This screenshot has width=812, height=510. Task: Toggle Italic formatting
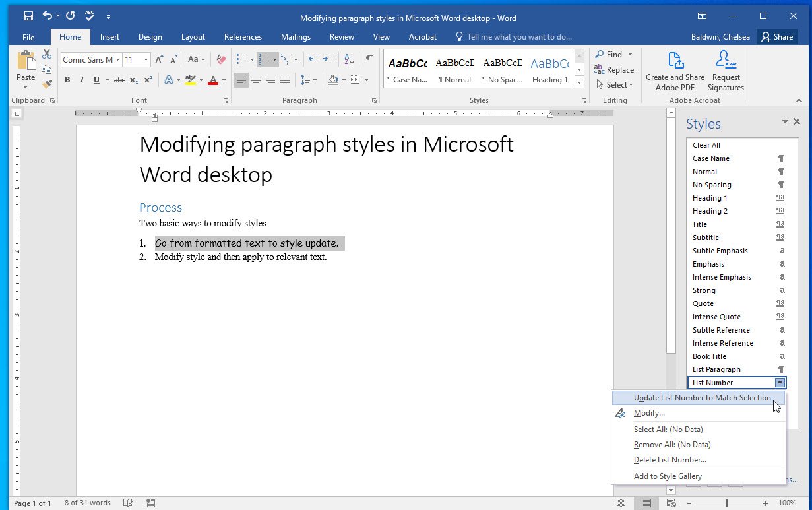[x=82, y=80]
